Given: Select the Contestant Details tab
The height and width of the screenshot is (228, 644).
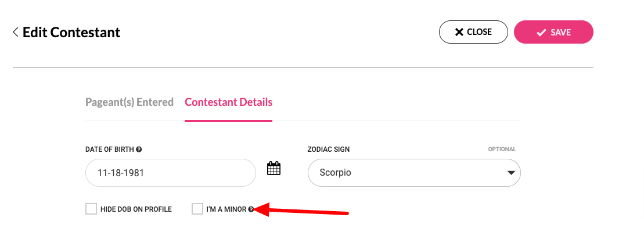Looking at the screenshot, I should coord(228,102).
